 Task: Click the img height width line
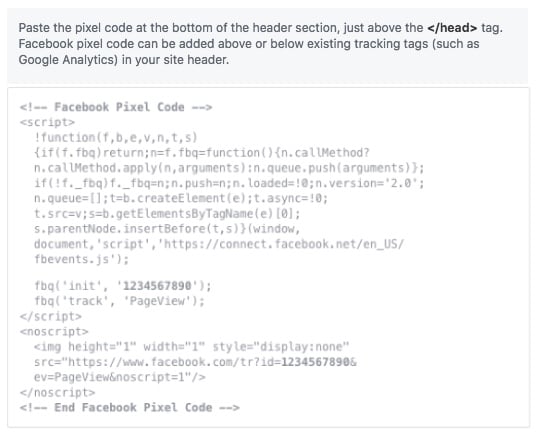click(x=191, y=347)
